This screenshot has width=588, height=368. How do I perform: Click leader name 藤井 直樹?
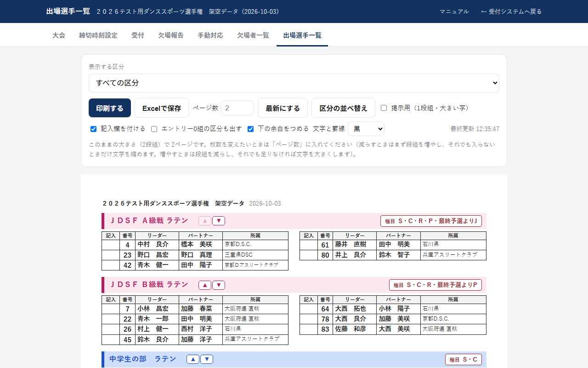(x=351, y=245)
